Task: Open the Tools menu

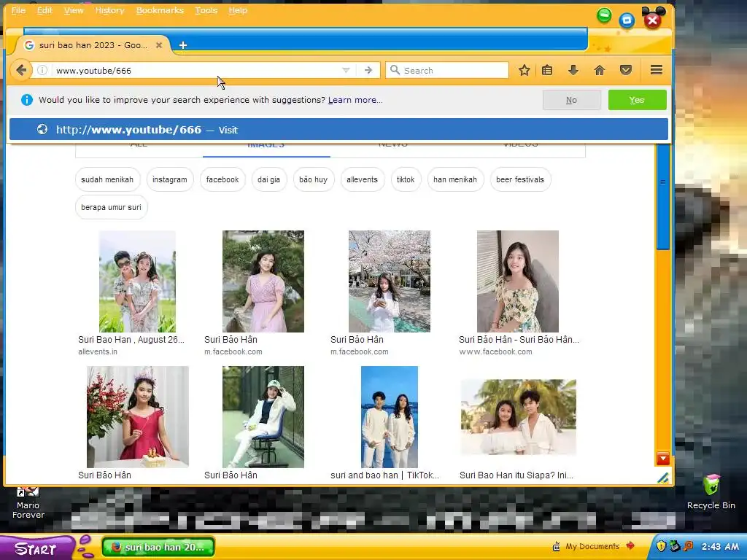Action: [x=206, y=10]
